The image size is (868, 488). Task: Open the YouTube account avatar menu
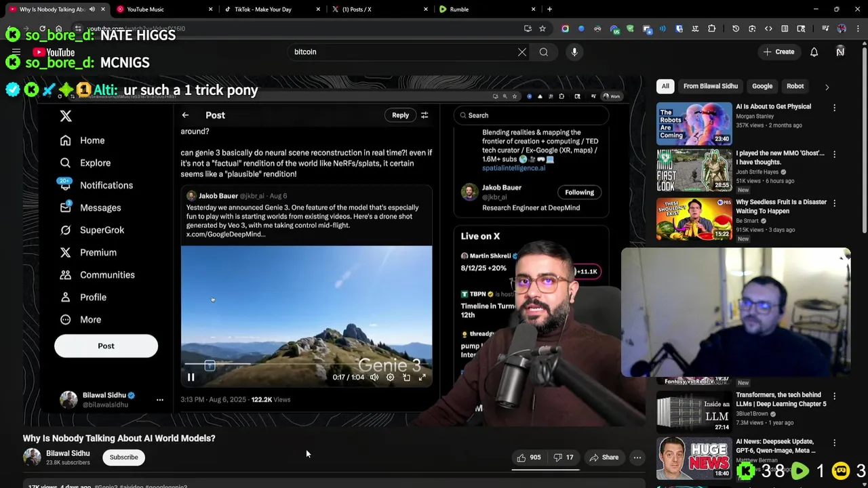click(x=840, y=52)
